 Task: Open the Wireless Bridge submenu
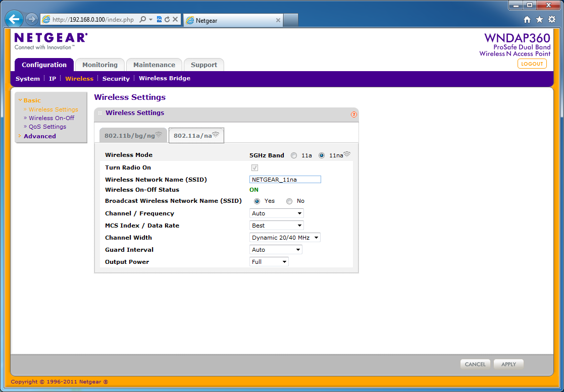pos(165,78)
